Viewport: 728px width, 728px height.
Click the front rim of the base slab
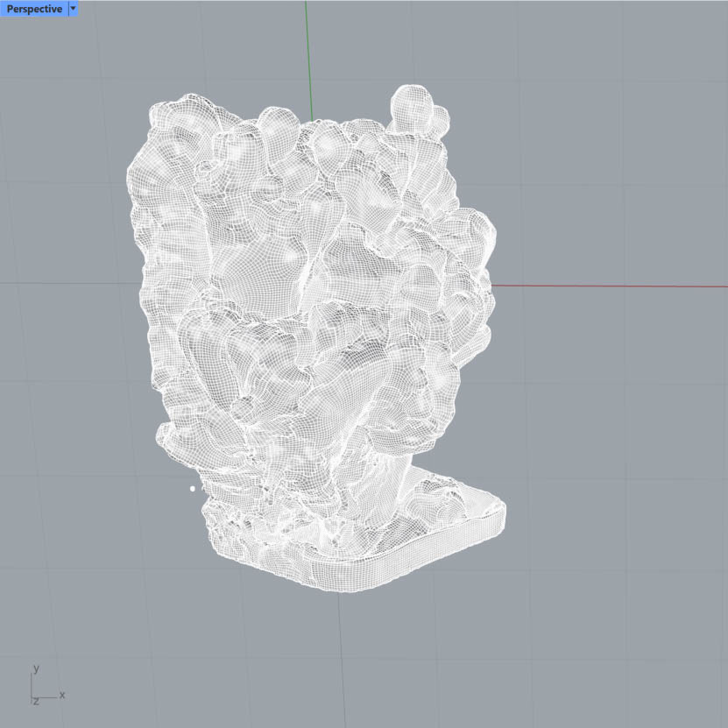coord(368,580)
